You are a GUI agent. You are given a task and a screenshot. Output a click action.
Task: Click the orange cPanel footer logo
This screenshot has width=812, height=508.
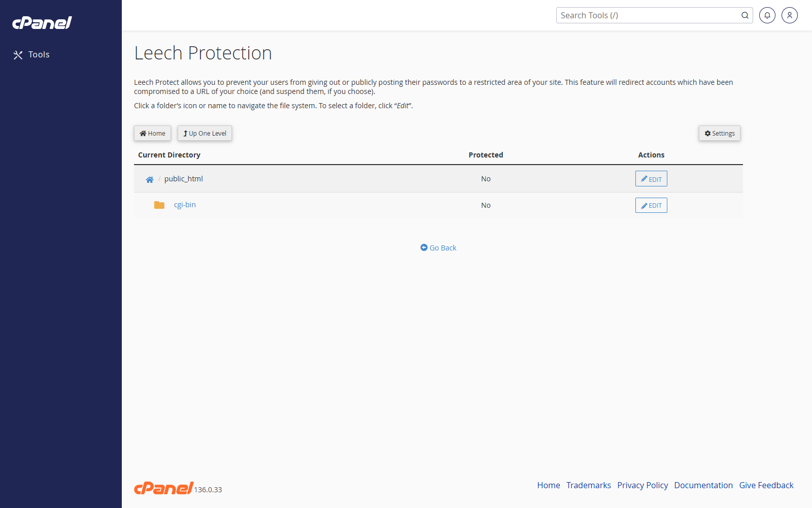(x=163, y=488)
